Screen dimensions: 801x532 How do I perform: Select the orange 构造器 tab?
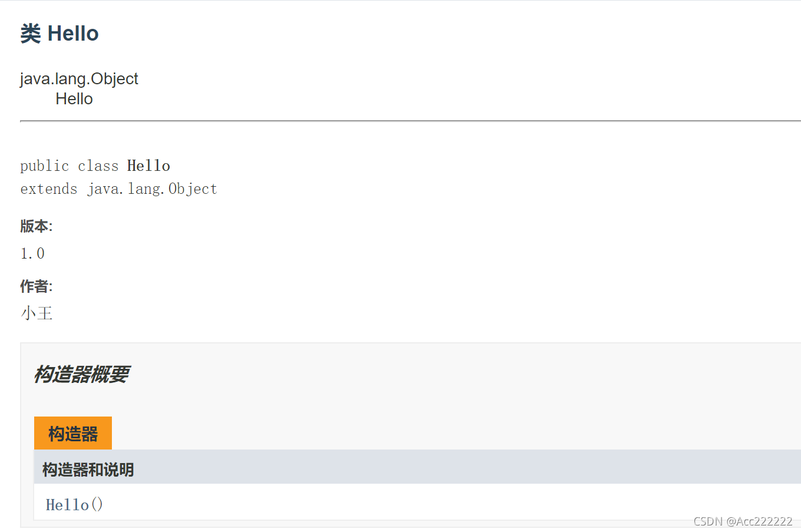coord(73,434)
